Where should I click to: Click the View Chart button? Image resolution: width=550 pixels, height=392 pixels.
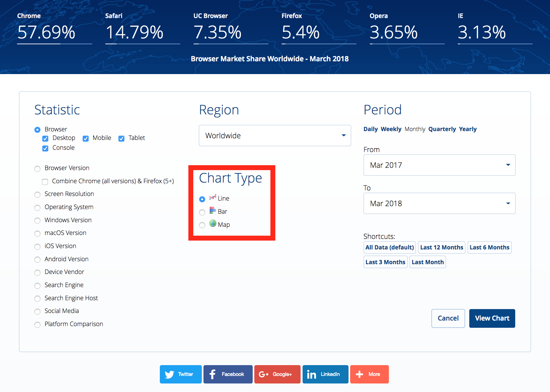(x=492, y=318)
